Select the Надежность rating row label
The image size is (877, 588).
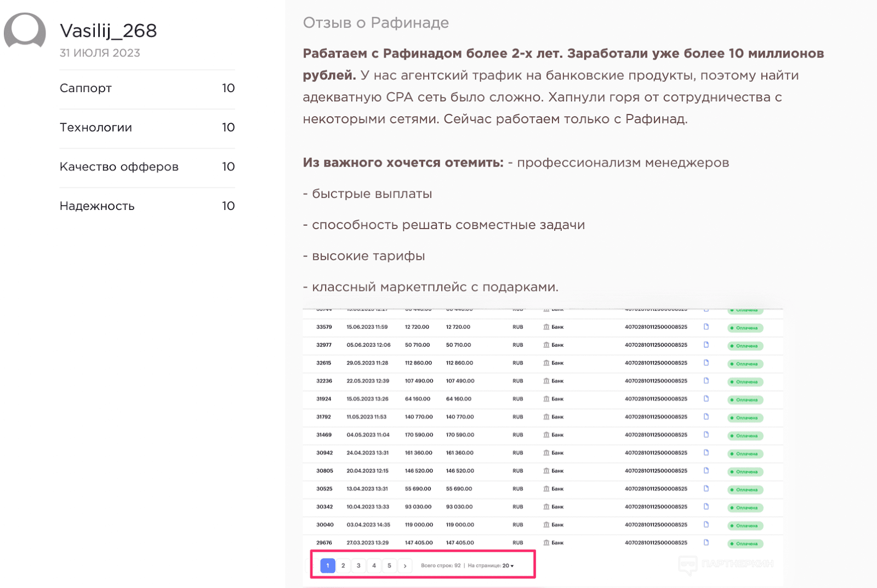tap(97, 206)
